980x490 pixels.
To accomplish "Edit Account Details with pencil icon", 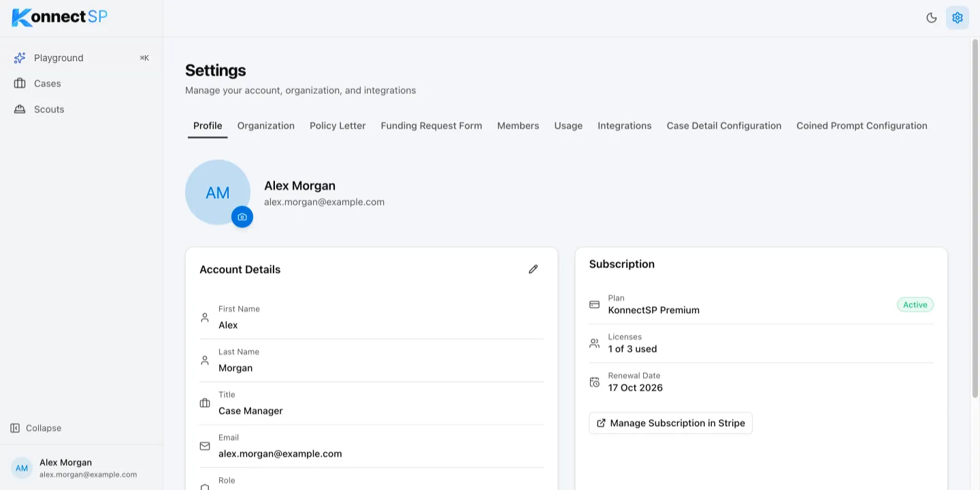I will 534,269.
